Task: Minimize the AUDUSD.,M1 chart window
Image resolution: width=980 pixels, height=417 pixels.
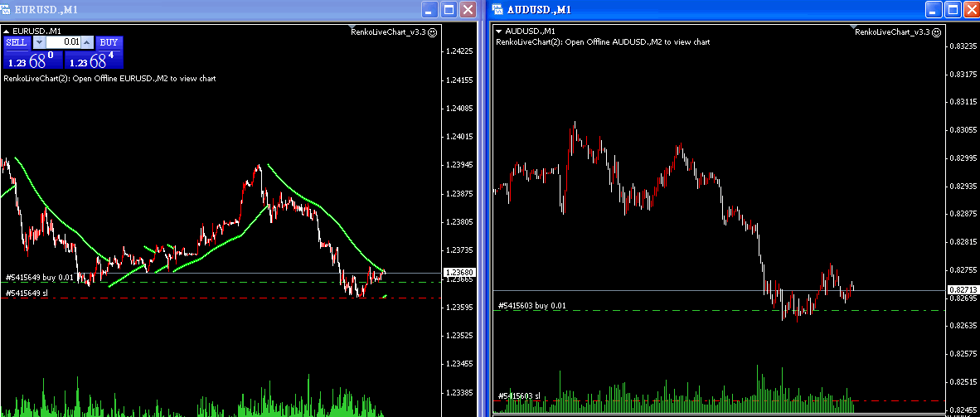Action: pyautogui.click(x=934, y=9)
